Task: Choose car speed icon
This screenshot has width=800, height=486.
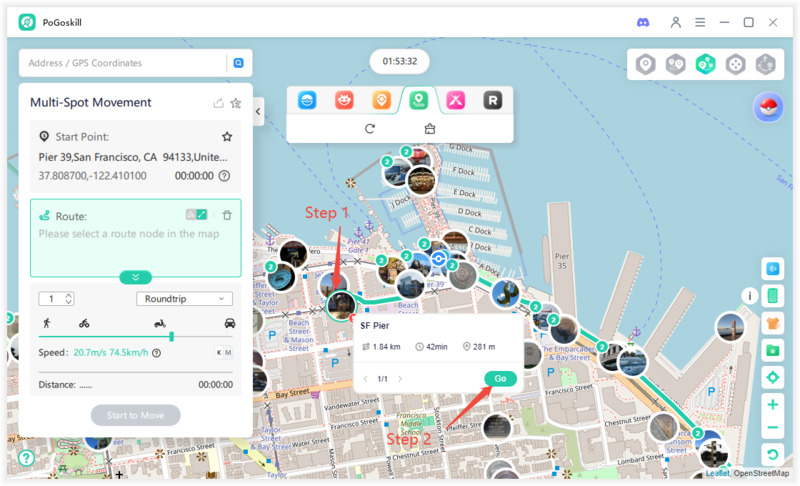Action: coord(230,323)
